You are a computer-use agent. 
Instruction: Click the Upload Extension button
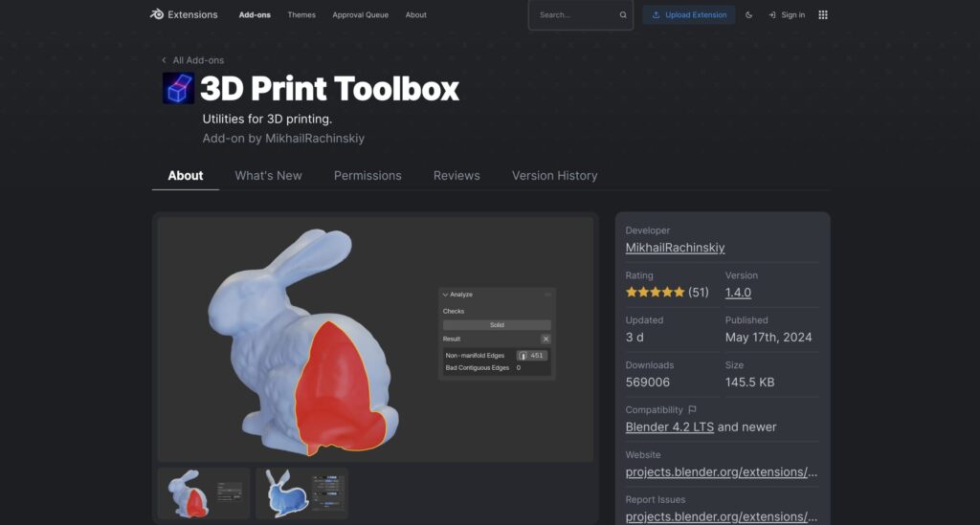coord(689,15)
